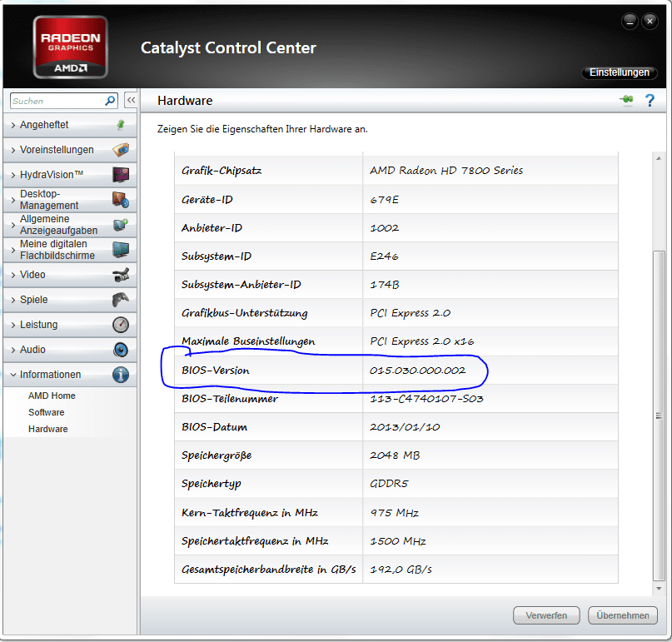
Task: Click the Radeon Graphics AMD logo
Action: pos(70,47)
